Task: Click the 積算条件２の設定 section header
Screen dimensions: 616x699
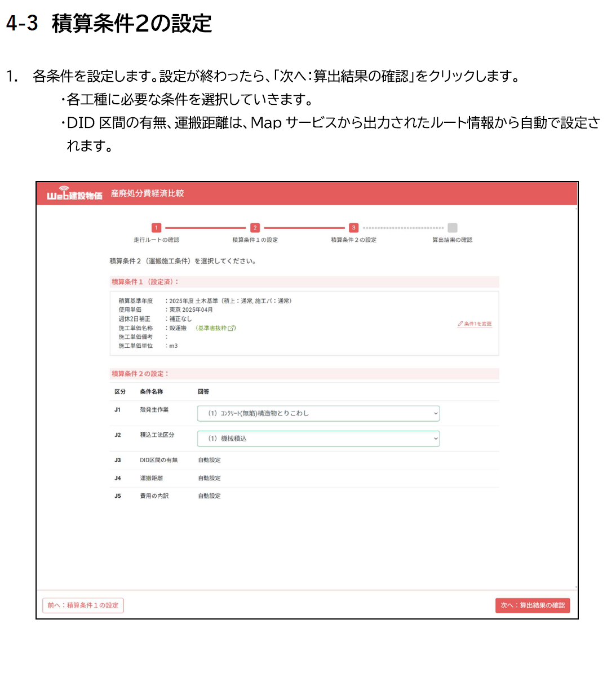Action: point(304,374)
